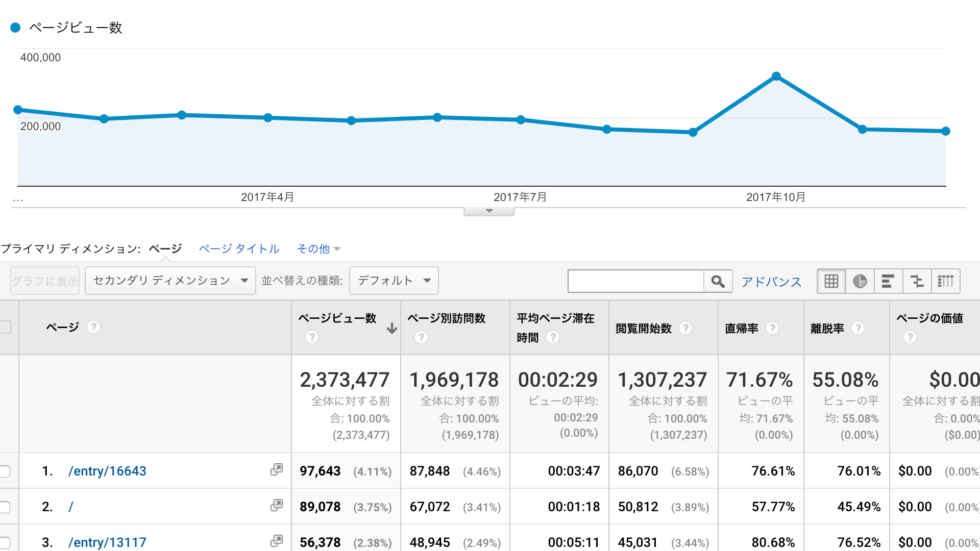The height and width of the screenshot is (551, 980).
Task: Toggle the select-all header checkbox
Action: (x=5, y=327)
